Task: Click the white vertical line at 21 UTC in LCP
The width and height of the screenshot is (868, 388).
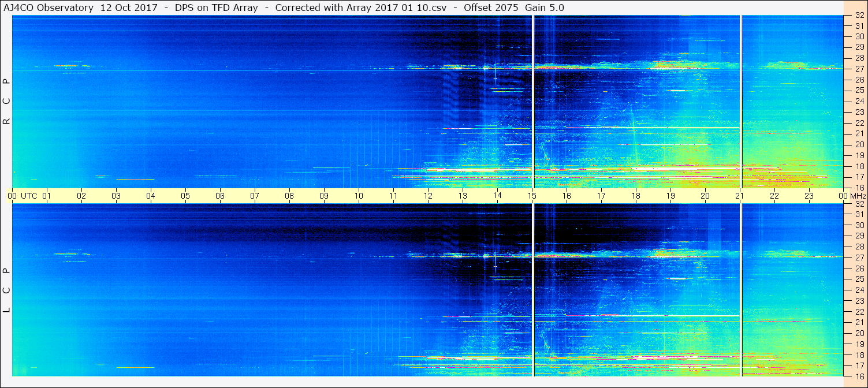Action: coord(740,290)
